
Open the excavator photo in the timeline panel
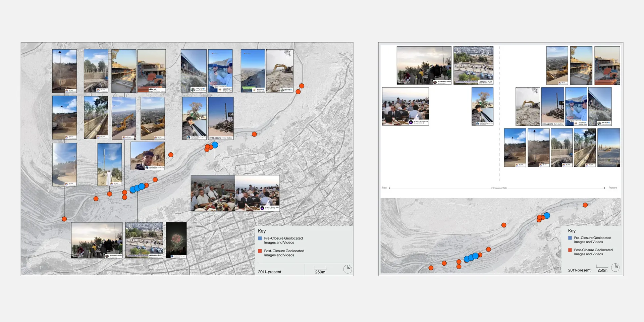pyautogui.click(x=528, y=107)
